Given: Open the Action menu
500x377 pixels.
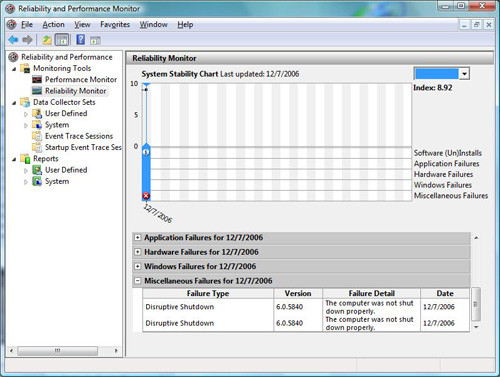Looking at the screenshot, I should (x=53, y=24).
